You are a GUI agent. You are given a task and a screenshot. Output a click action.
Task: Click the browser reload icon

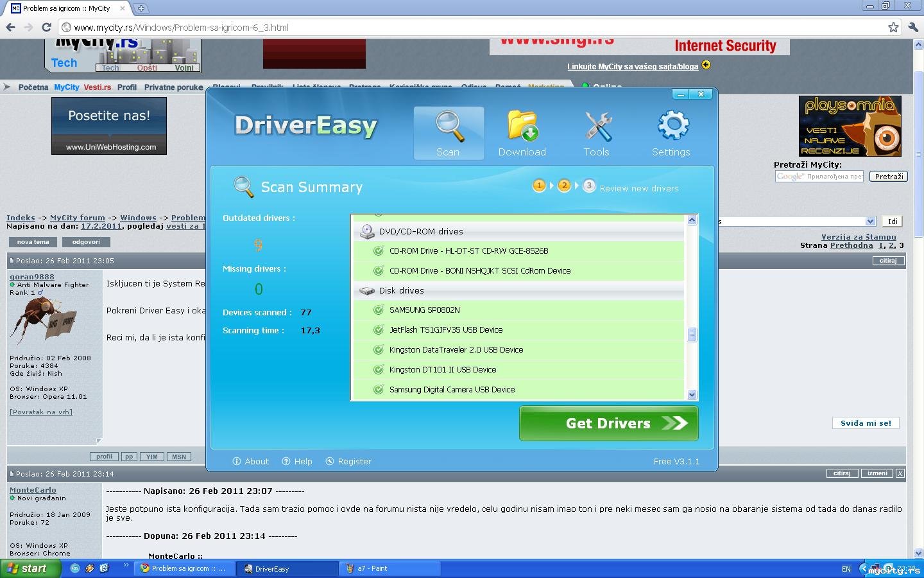pyautogui.click(x=46, y=27)
